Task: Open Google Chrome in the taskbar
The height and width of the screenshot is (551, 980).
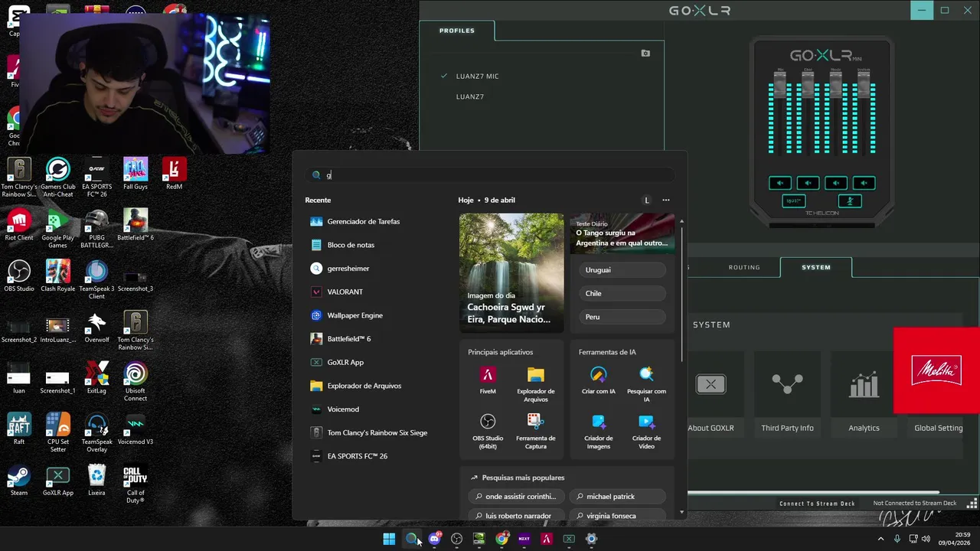Action: pos(501,539)
